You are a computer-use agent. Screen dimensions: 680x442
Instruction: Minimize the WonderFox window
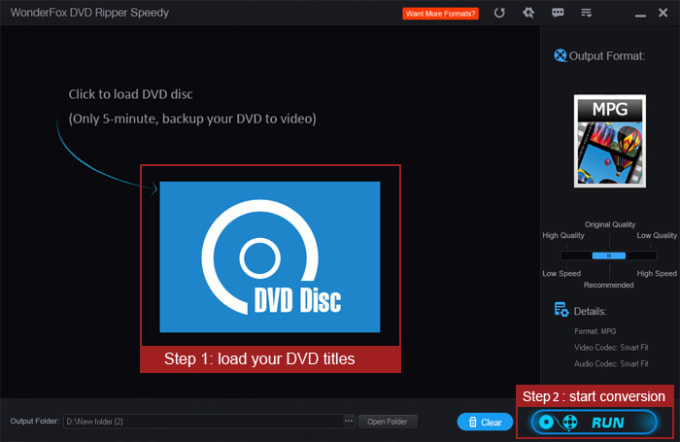click(x=640, y=15)
